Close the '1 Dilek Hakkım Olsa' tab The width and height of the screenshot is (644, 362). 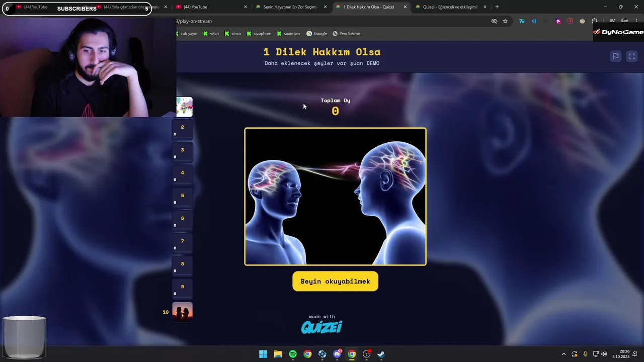point(405,7)
